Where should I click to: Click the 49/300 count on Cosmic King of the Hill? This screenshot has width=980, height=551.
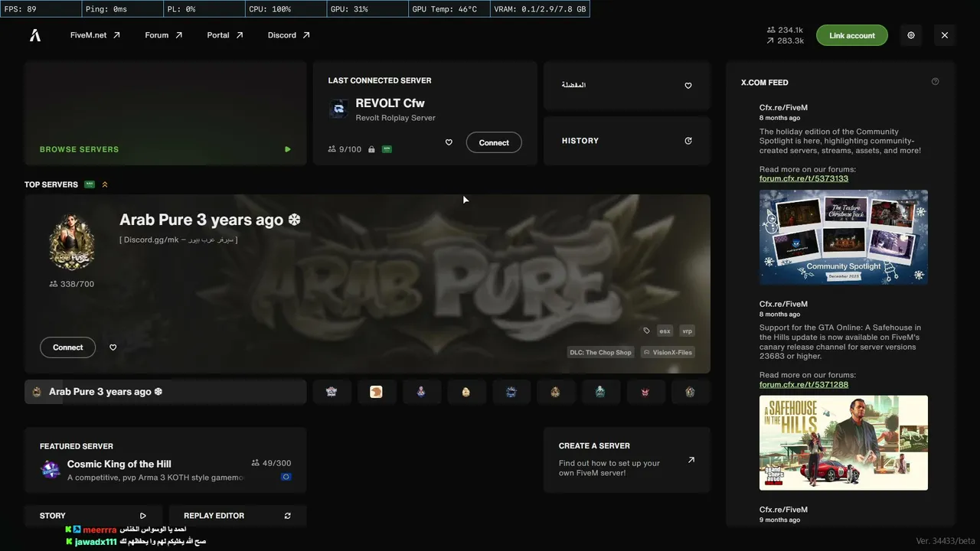(271, 463)
